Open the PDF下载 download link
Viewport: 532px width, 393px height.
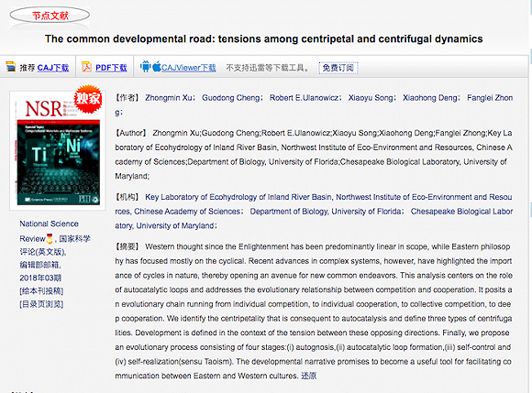(111, 68)
